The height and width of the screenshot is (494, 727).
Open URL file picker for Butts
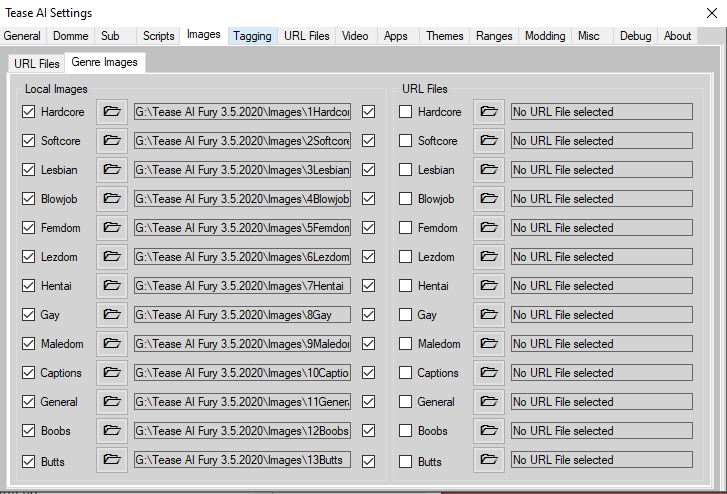click(x=489, y=460)
